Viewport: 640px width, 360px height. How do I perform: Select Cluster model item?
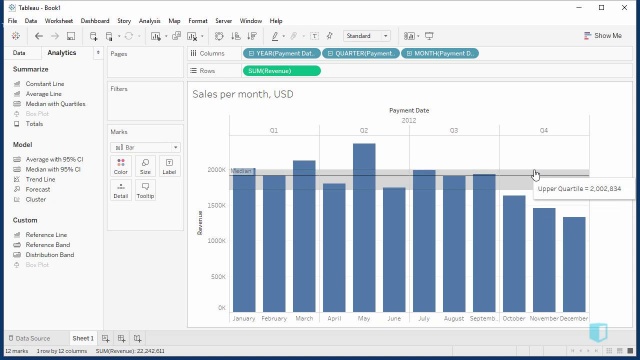coord(36,199)
